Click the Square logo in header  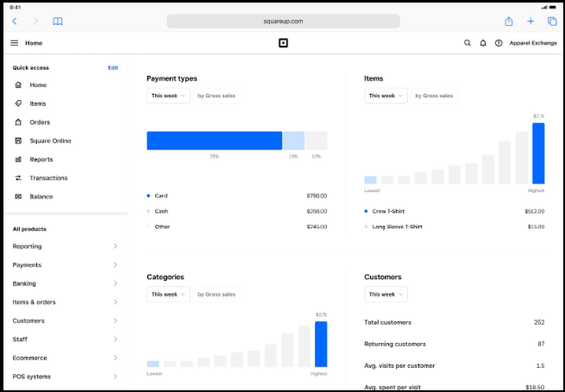[283, 43]
